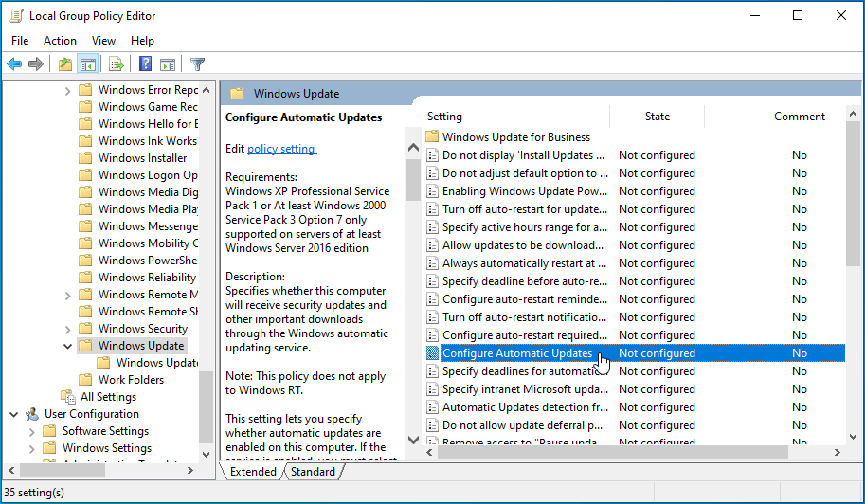Open the Action menu
The height and width of the screenshot is (504, 865).
click(x=60, y=41)
